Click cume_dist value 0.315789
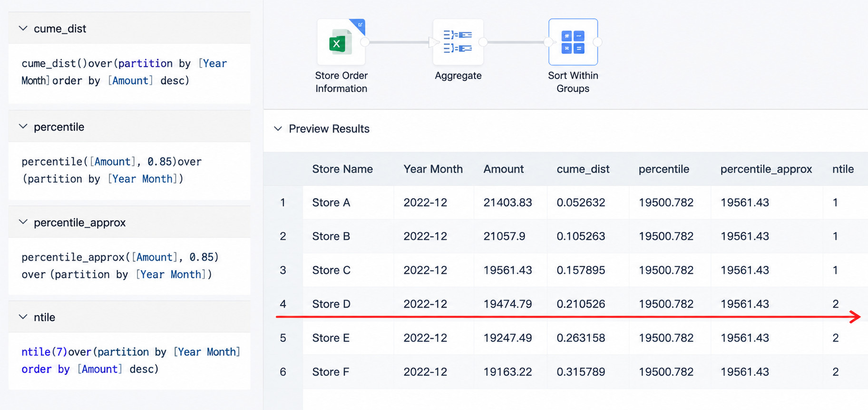 coord(581,372)
